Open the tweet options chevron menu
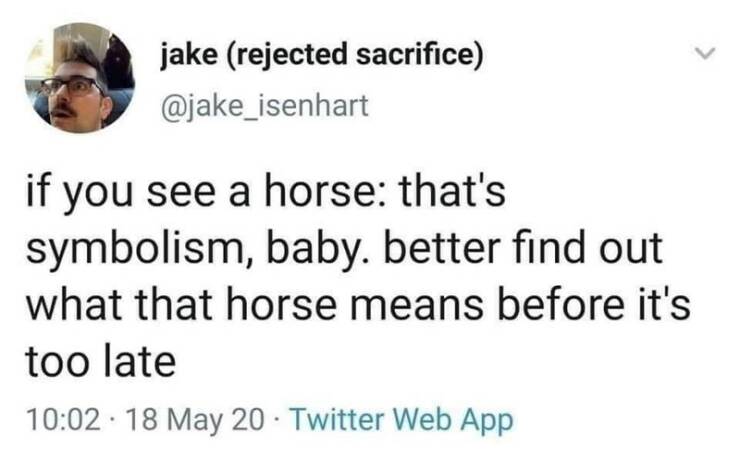This screenshot has width=740, height=460. click(x=706, y=51)
